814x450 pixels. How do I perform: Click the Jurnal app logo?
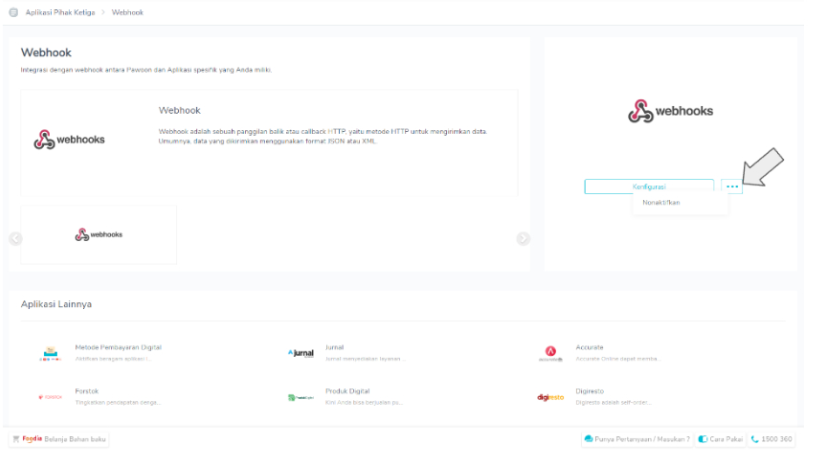301,353
